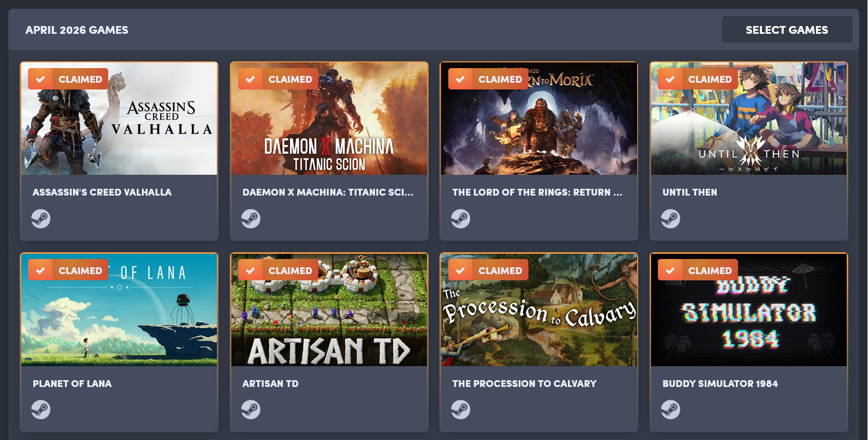Image resolution: width=868 pixels, height=440 pixels.
Task: Click Steam icon under Lord of the Rings
Action: point(461,218)
